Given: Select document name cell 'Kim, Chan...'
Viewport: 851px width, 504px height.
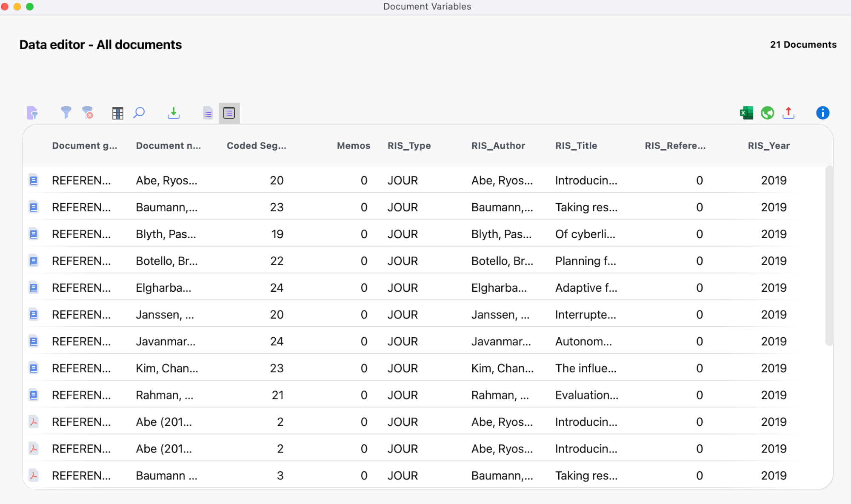Looking at the screenshot, I should [x=167, y=368].
